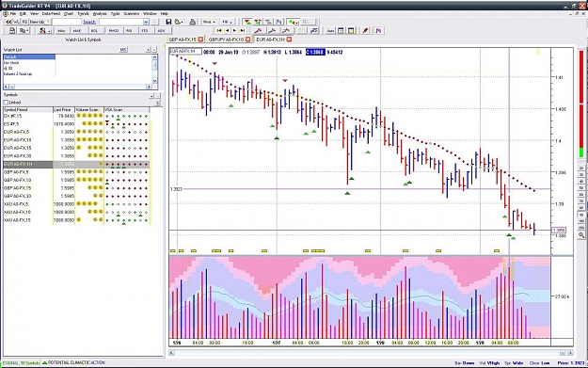Click the RS toolbar button

tap(24, 23)
